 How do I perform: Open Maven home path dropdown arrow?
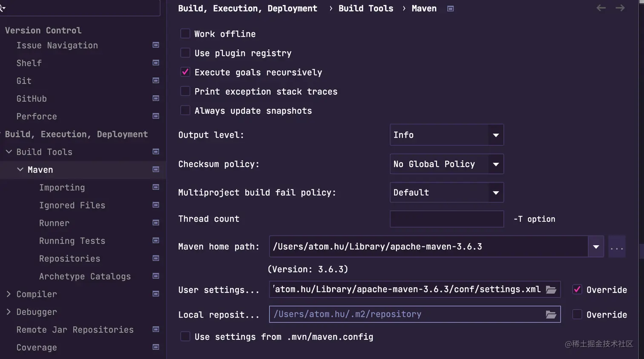pyautogui.click(x=596, y=247)
